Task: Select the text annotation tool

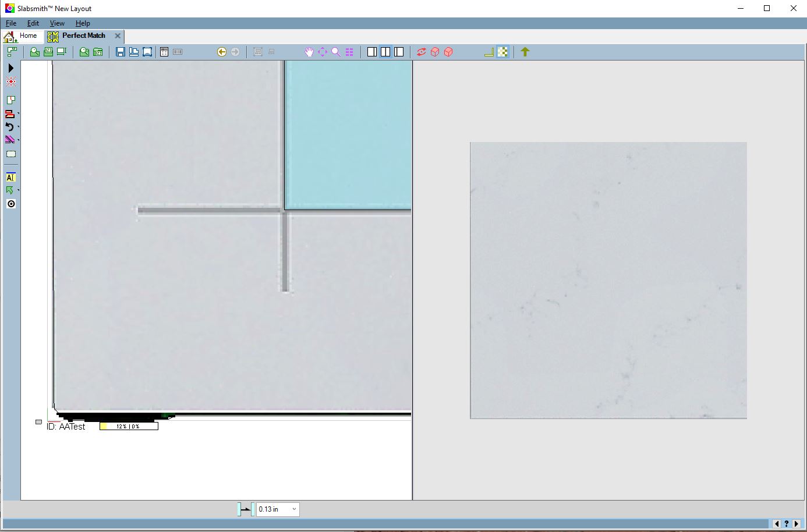Action: pyautogui.click(x=10, y=178)
